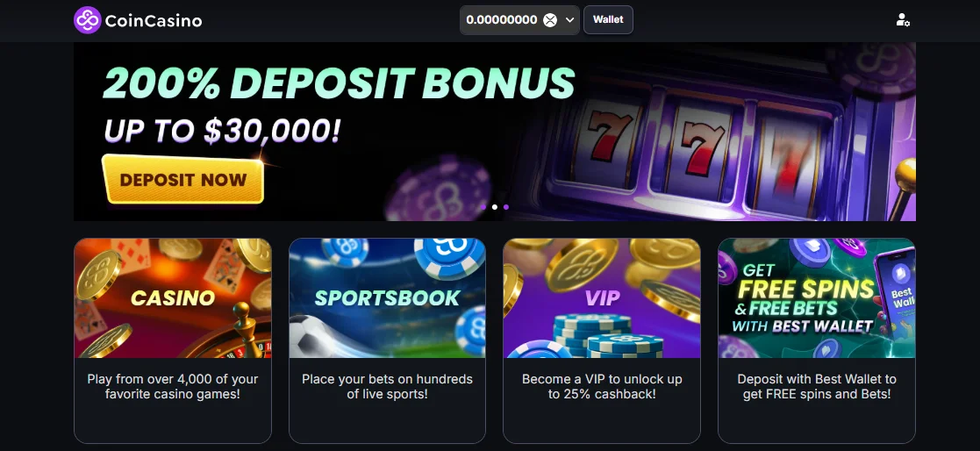Open the VIP card image
This screenshot has width=980, height=451.
(601, 298)
